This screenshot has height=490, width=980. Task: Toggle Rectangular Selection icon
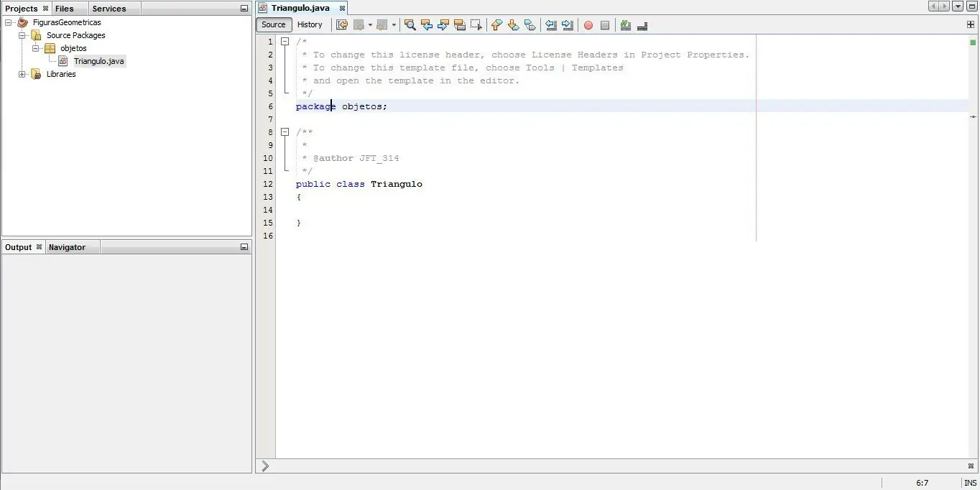tap(476, 24)
